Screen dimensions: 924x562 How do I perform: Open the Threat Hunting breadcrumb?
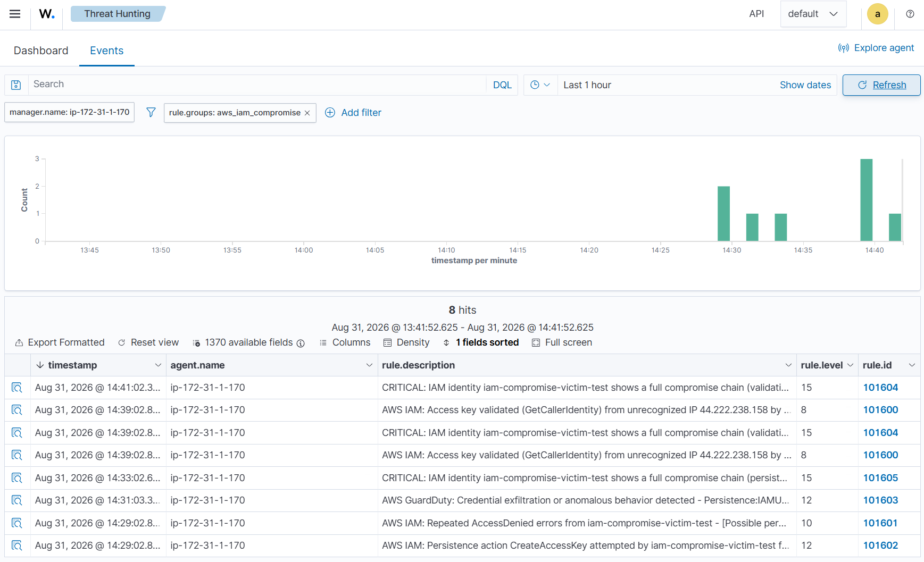tap(118, 14)
